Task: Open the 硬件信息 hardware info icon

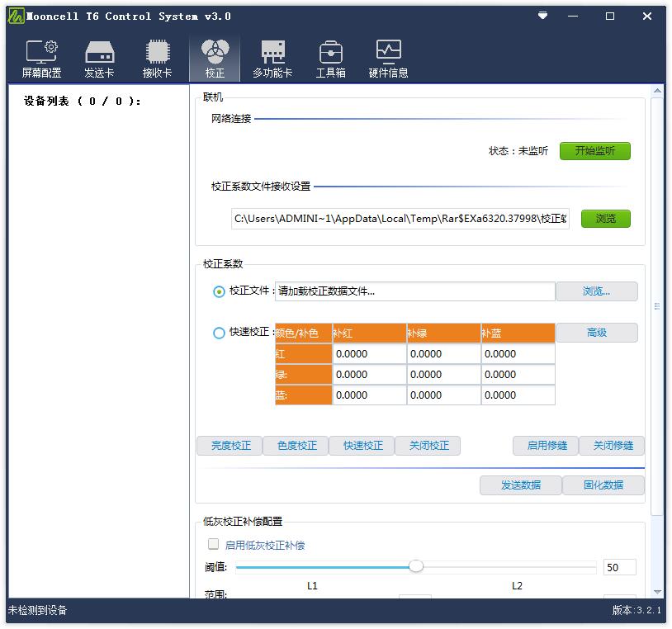Action: tap(388, 59)
